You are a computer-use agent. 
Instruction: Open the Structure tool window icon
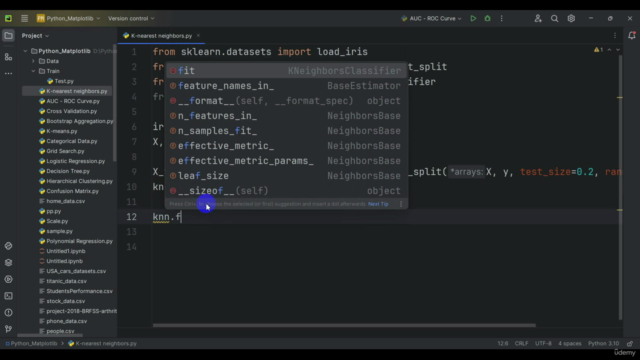pyautogui.click(x=8, y=57)
